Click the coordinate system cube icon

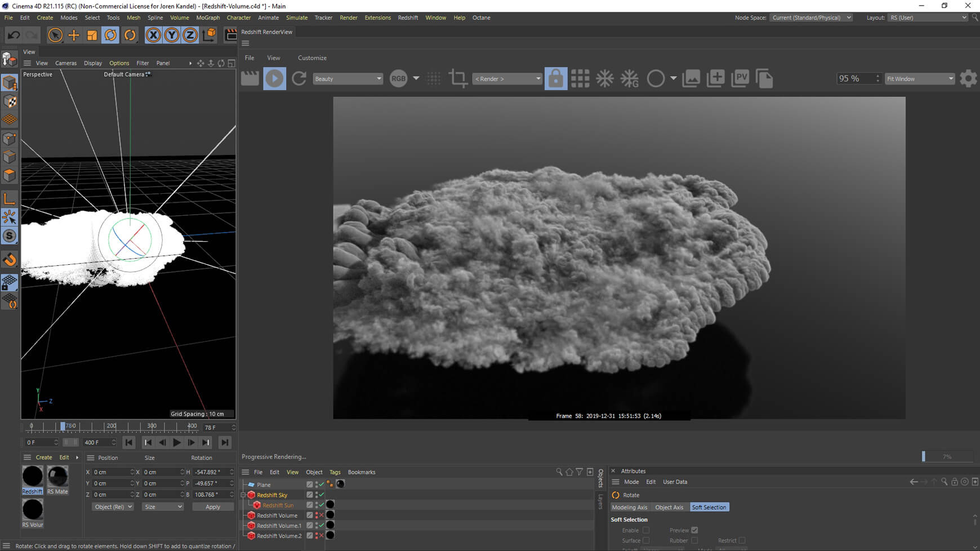209,35
